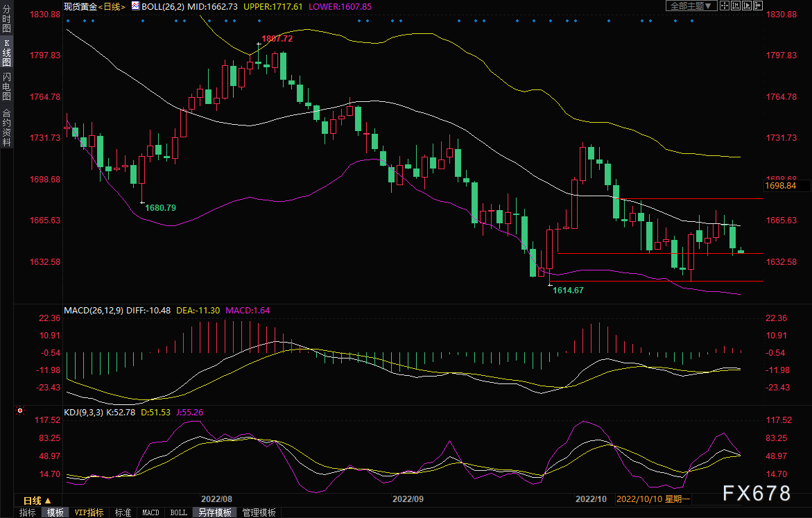Select the 指标 bottom tab
The image size is (812, 518).
tap(28, 512)
